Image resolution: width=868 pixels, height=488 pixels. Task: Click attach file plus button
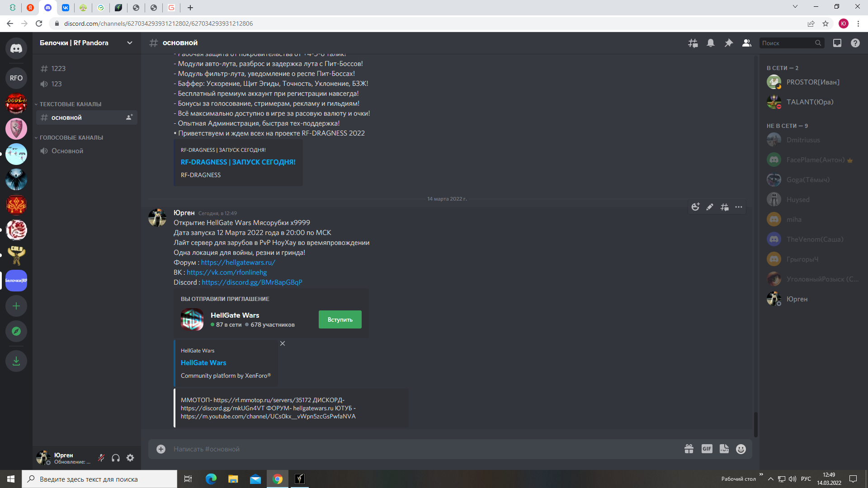pos(161,449)
